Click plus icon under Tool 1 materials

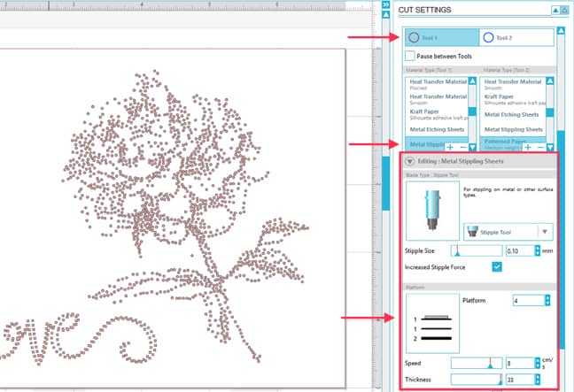pyautogui.click(x=451, y=146)
